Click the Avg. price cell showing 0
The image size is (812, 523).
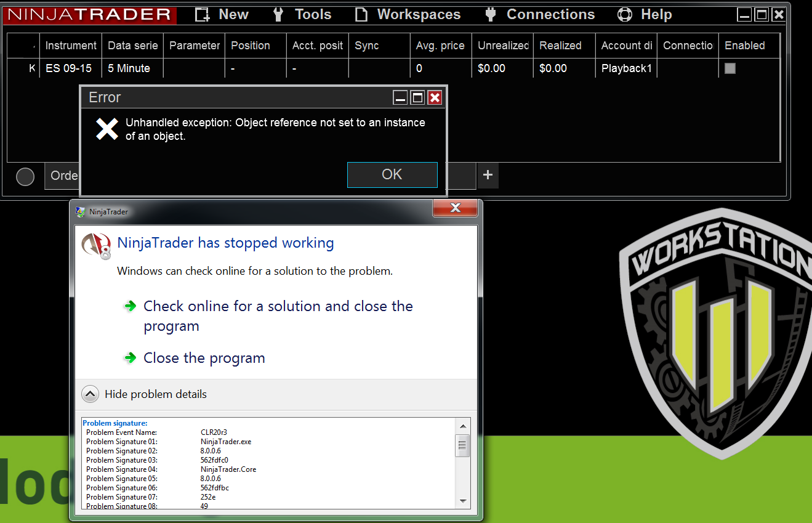point(441,68)
